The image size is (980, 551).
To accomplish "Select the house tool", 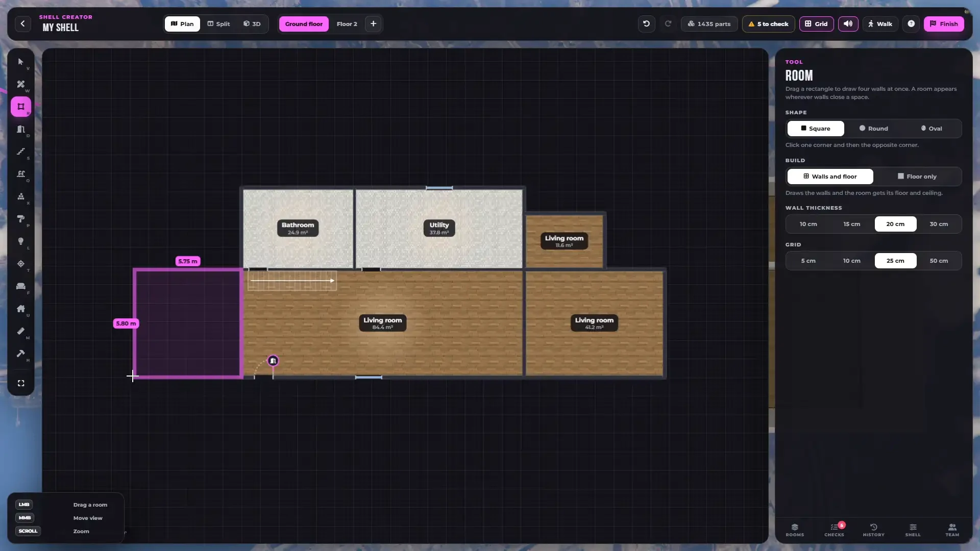I will tap(21, 309).
